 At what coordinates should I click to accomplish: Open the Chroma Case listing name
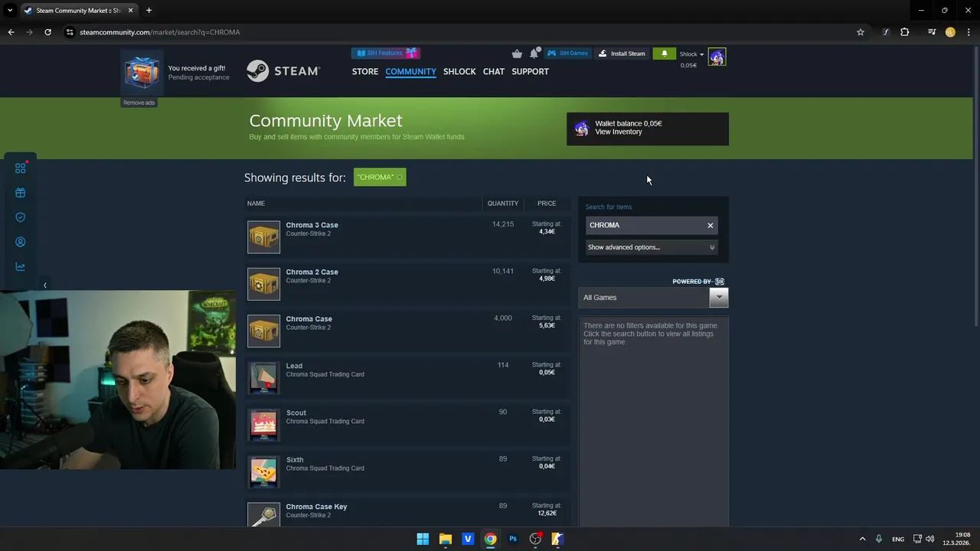coord(309,319)
